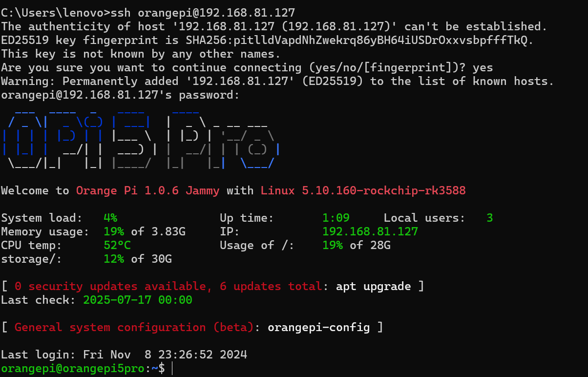Click Usage of / '19% of 28G'

click(x=357, y=245)
